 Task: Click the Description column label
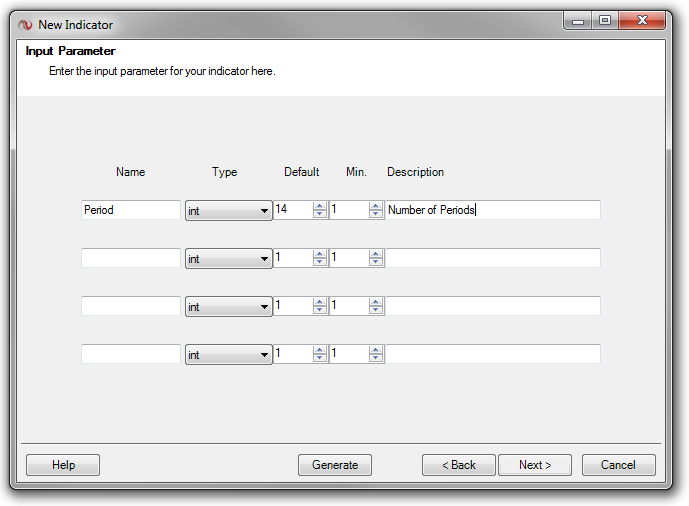click(415, 172)
